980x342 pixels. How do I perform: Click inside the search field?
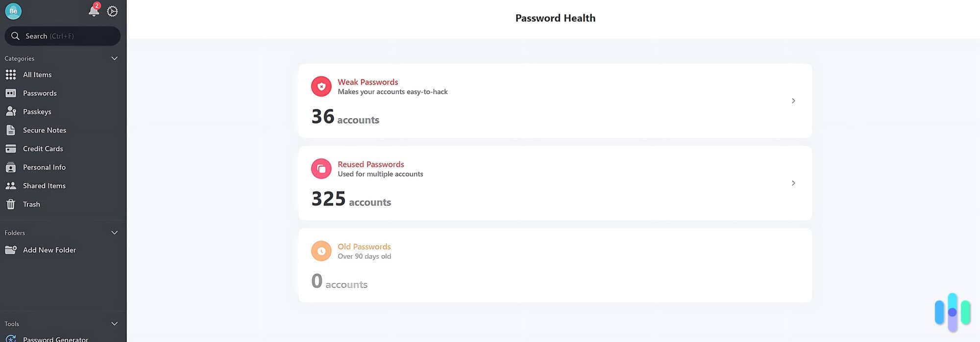pos(62,36)
